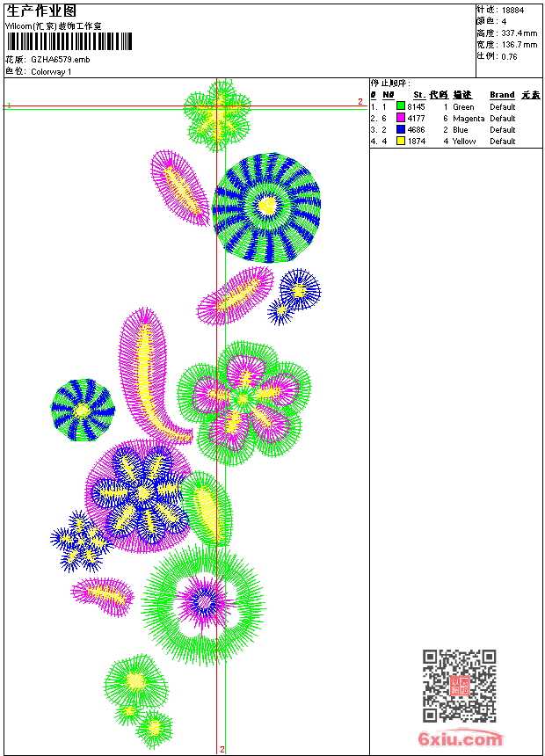Click the N# column header

click(389, 95)
